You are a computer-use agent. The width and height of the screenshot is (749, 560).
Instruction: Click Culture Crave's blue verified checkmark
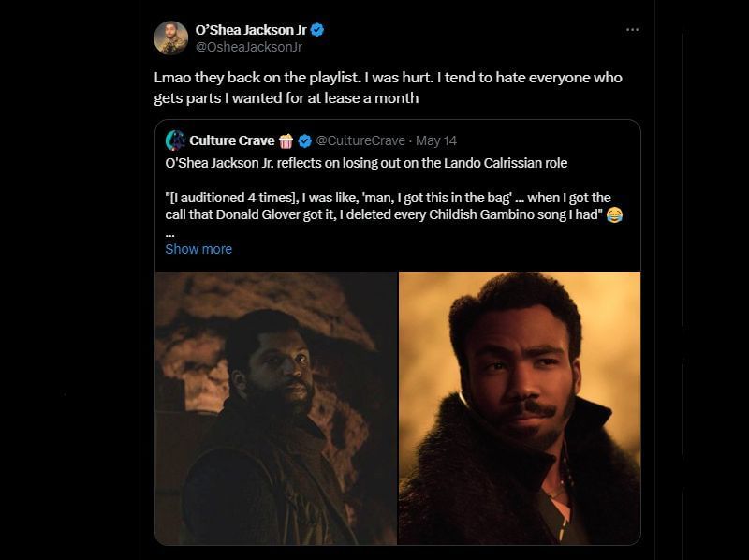(305, 140)
